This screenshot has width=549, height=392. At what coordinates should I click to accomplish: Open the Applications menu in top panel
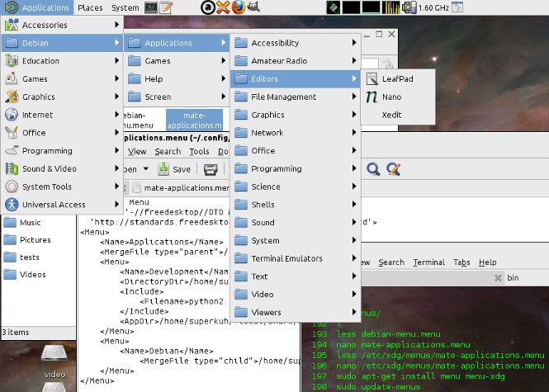37,7
